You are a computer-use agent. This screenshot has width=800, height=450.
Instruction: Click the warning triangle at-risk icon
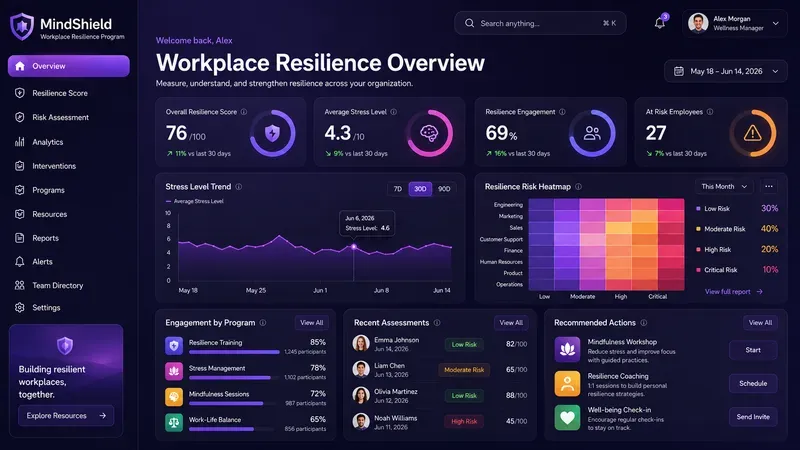click(x=753, y=133)
